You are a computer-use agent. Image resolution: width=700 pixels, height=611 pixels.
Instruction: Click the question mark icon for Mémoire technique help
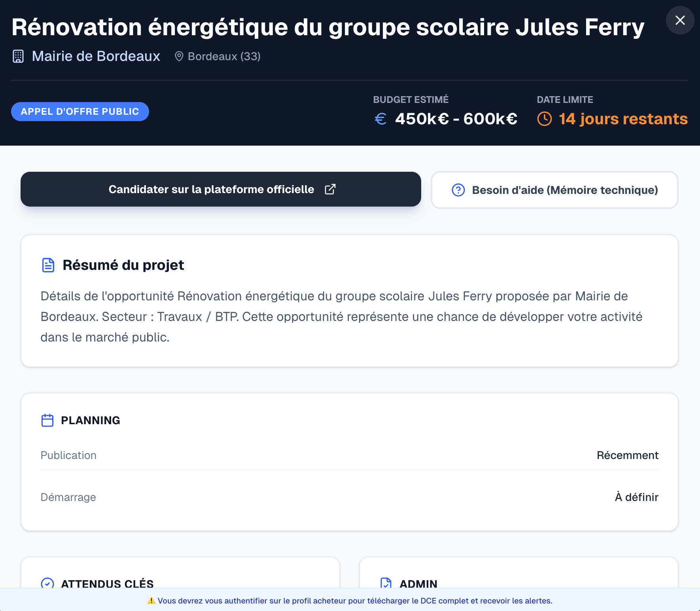pyautogui.click(x=458, y=190)
